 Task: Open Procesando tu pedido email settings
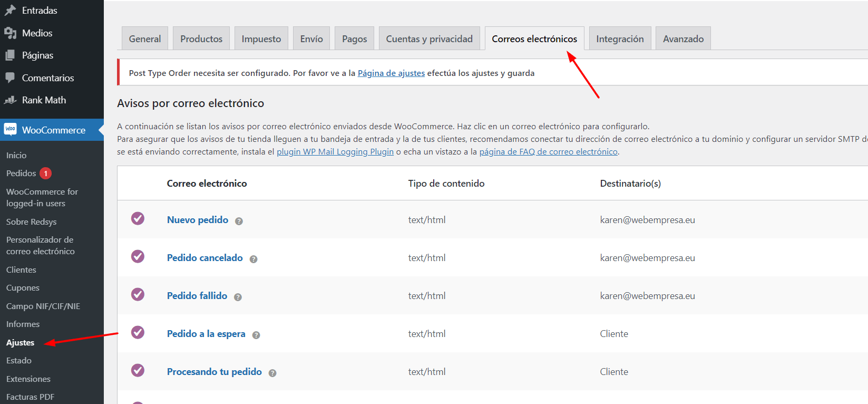(x=214, y=371)
